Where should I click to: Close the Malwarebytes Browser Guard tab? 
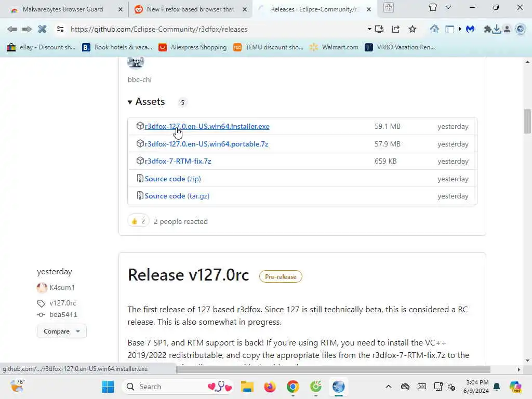pyautogui.click(x=120, y=9)
